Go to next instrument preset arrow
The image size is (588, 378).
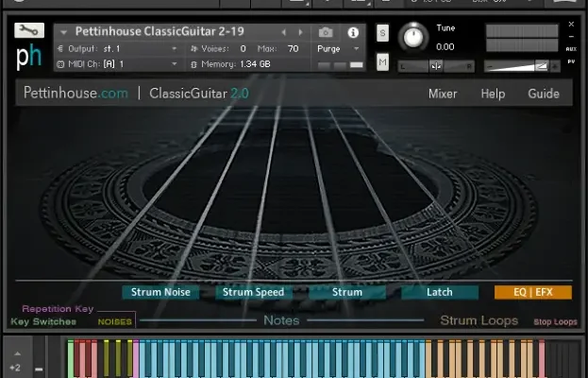coord(301,32)
